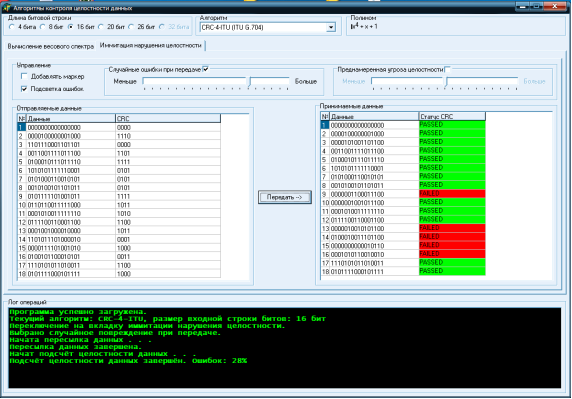Select received data row 0000000000010110
Image resolution: width=572 pixels, height=399 pixels.
tap(403, 245)
